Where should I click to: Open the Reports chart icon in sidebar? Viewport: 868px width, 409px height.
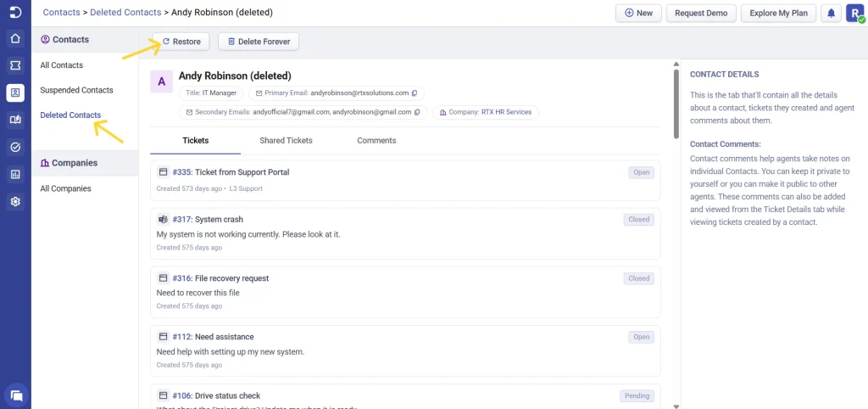pos(15,175)
